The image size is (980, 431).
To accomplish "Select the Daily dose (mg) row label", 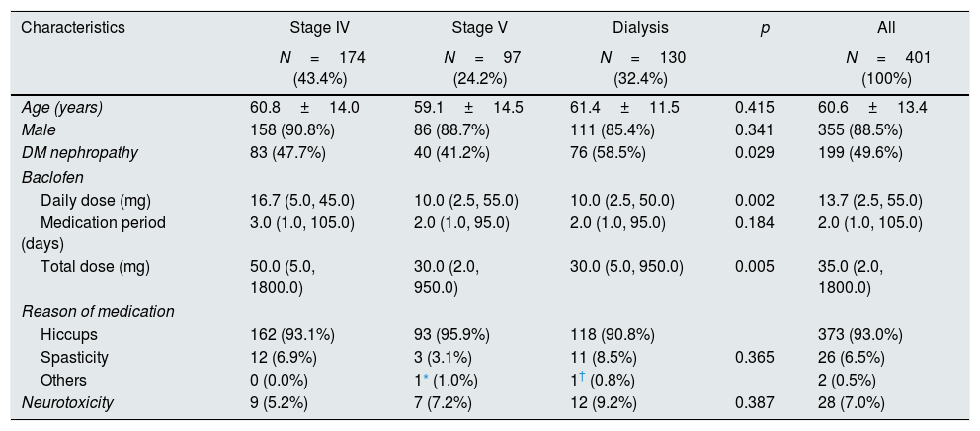I will pyautogui.click(x=95, y=200).
